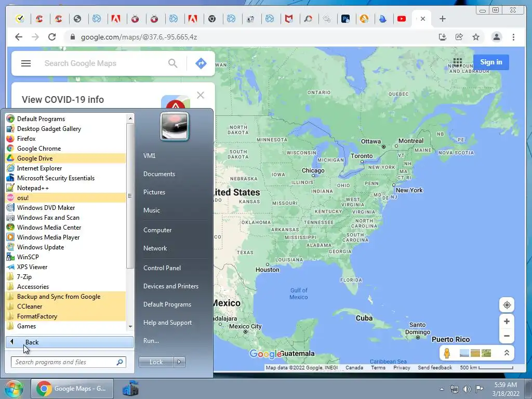Dismiss the View COVID-19 info card

tap(201, 95)
